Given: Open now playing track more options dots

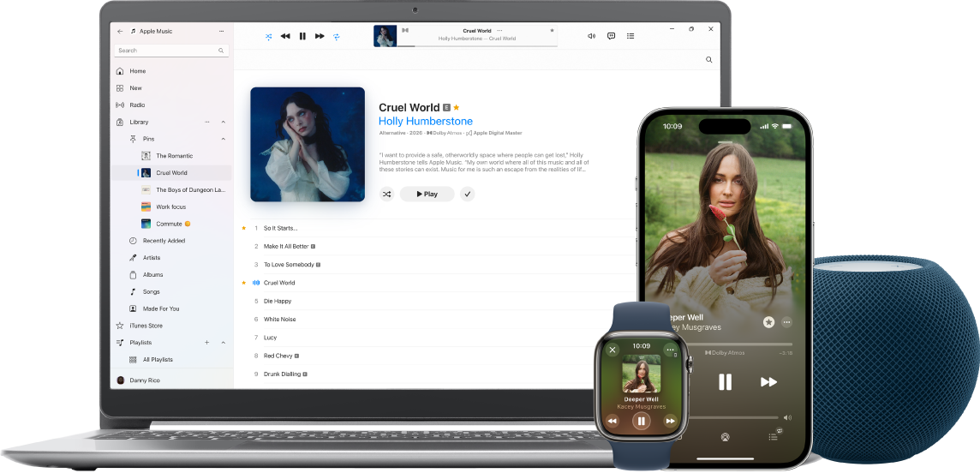Looking at the screenshot, I should 499,31.
